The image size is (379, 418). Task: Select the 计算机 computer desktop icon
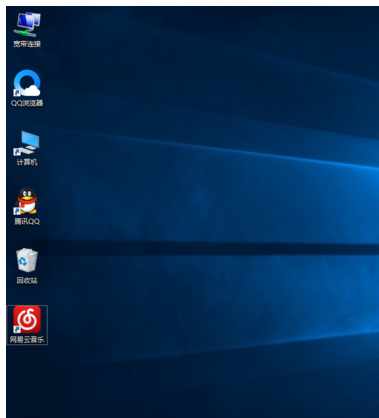coord(27,143)
